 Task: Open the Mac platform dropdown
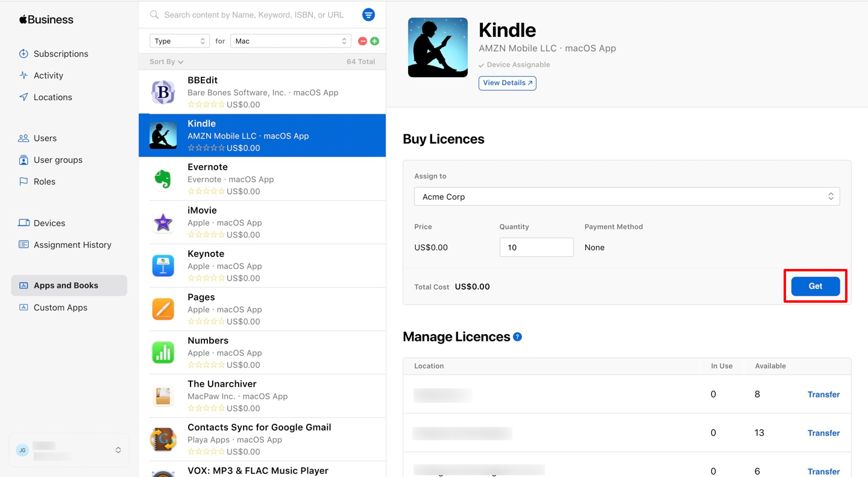(291, 41)
